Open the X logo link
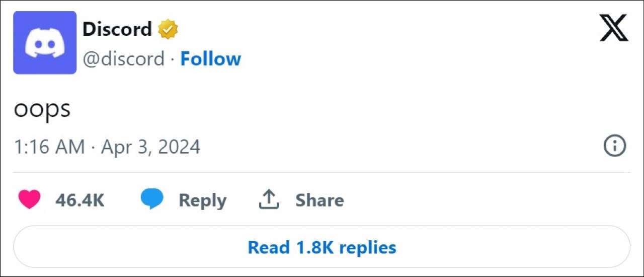 click(x=614, y=28)
